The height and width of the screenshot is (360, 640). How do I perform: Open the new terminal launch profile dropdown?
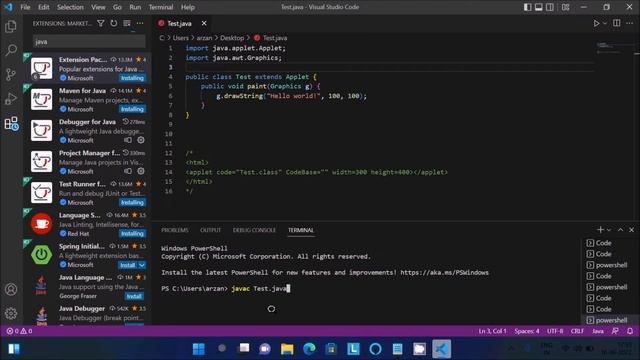pos(609,230)
